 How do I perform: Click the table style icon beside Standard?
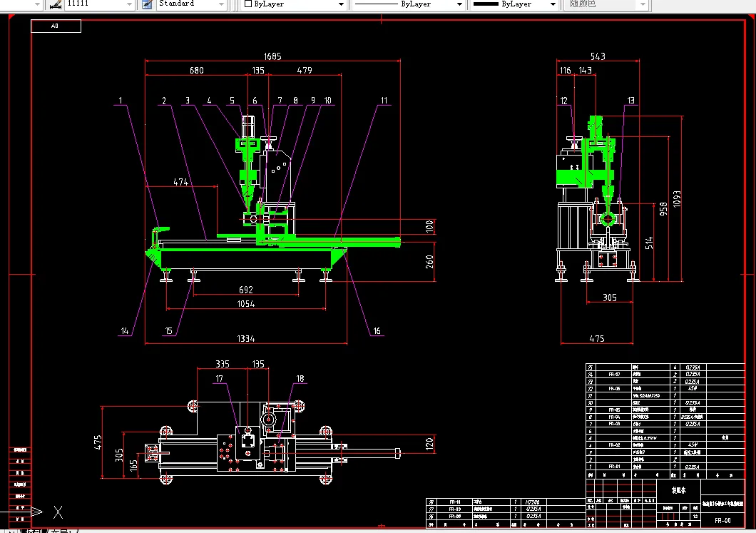click(147, 4)
